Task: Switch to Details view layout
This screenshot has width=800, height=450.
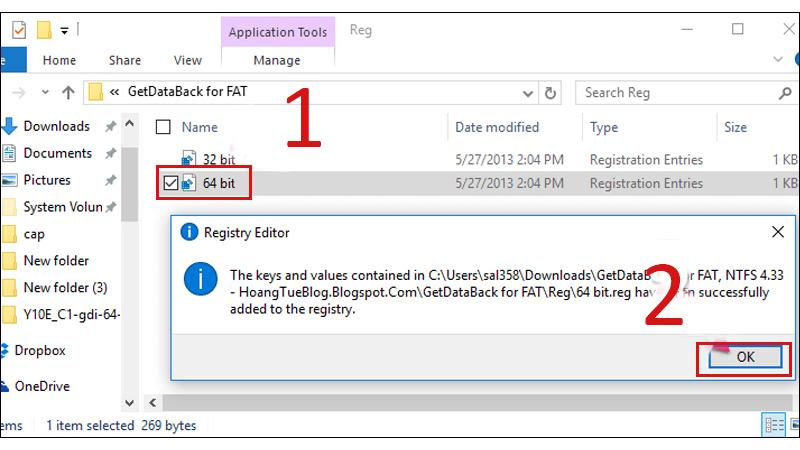Action: (773, 424)
